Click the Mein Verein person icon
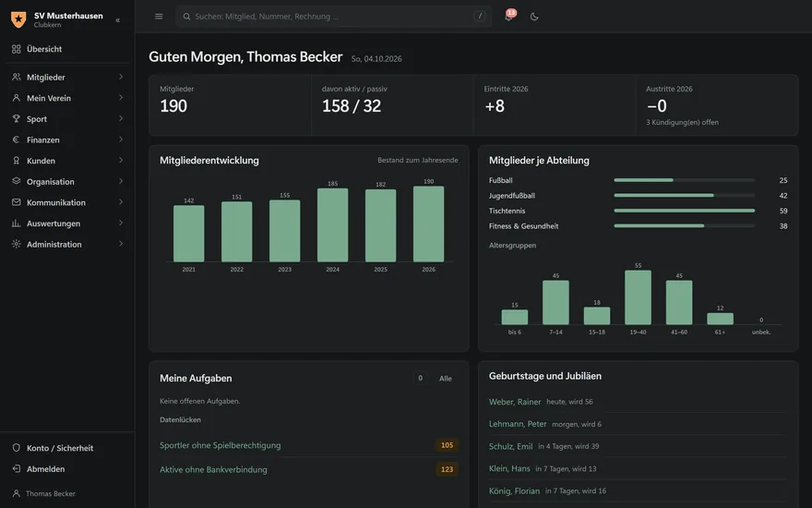812x508 pixels. [17, 98]
